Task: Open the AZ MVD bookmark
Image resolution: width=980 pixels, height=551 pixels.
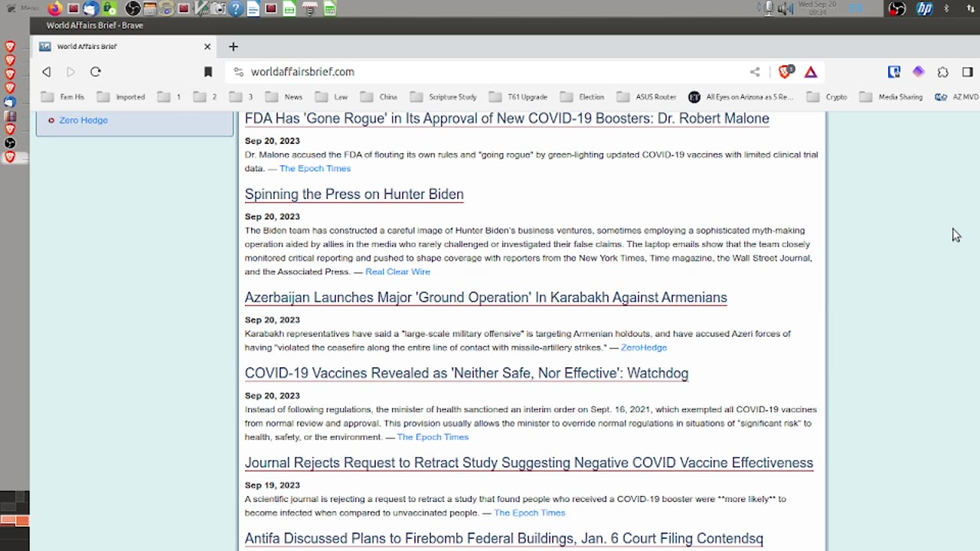Action: [x=957, y=97]
